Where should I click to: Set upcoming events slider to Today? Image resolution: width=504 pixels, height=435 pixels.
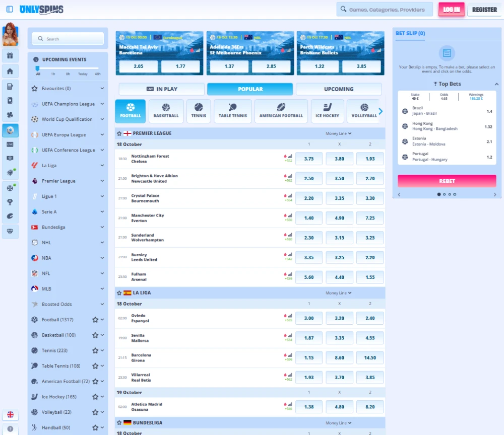(83, 74)
